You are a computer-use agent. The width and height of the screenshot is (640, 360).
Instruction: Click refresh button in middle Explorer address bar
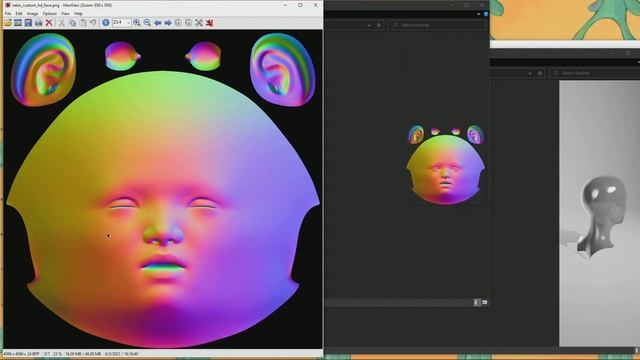pyautogui.click(x=379, y=25)
